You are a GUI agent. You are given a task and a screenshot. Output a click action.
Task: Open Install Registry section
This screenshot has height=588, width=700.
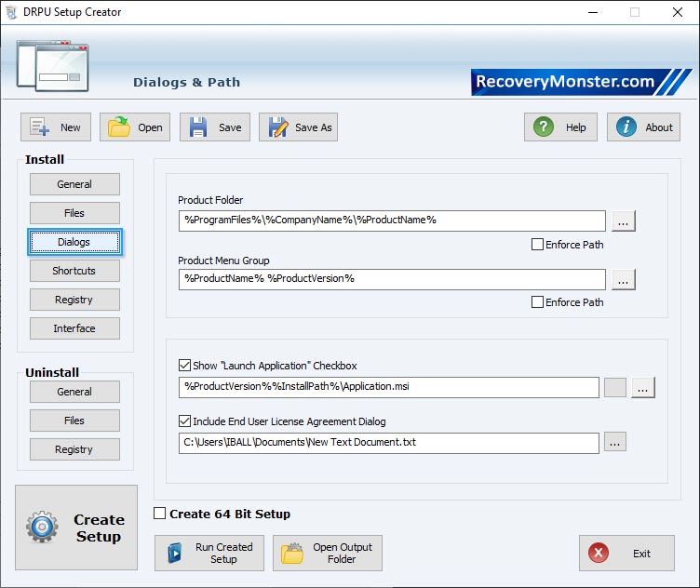coord(74,300)
